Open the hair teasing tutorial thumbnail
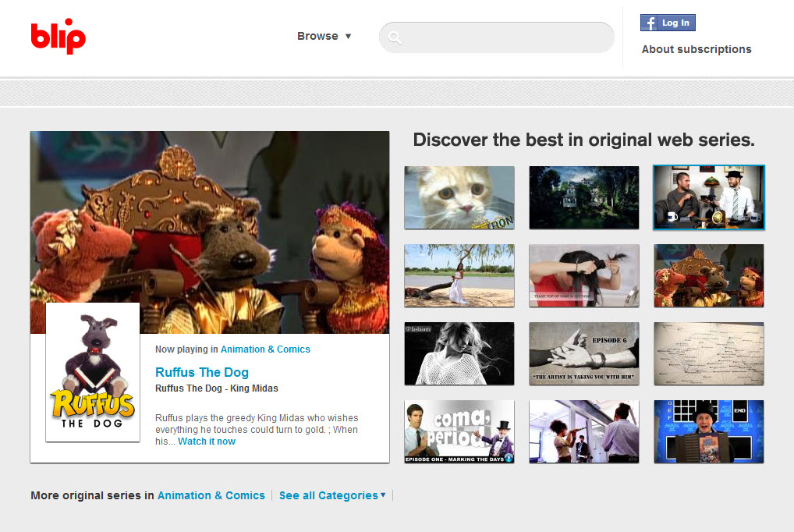Viewport: 794px width, 532px height. click(x=583, y=275)
